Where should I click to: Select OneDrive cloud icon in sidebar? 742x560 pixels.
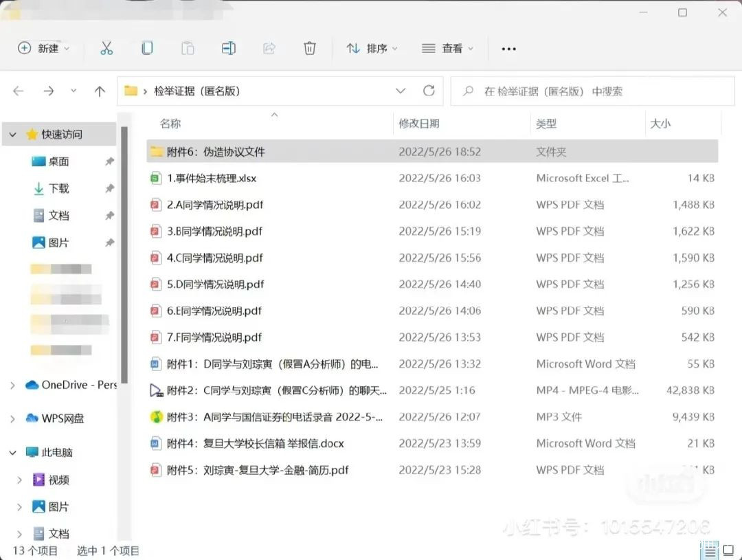[32, 385]
